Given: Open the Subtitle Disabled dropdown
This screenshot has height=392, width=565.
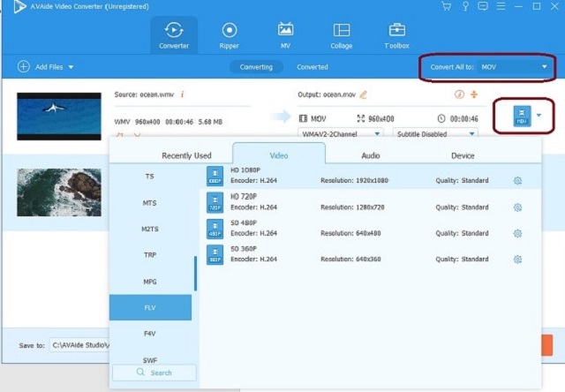Looking at the screenshot, I should click(435, 133).
